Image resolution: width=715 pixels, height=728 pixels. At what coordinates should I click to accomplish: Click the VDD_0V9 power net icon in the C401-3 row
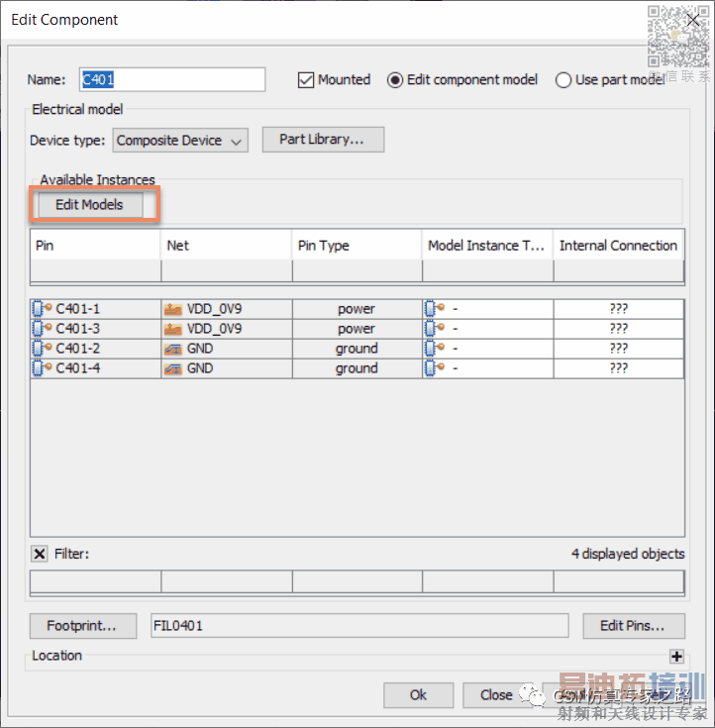[173, 329]
